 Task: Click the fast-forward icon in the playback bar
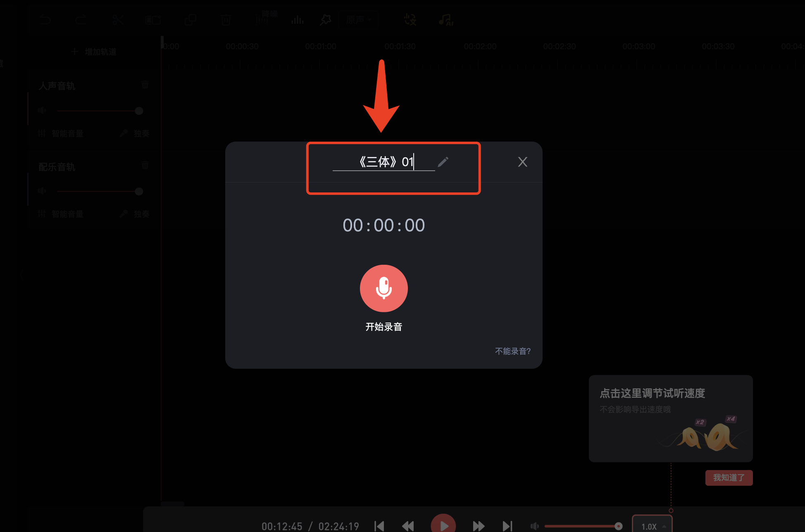[479, 526]
